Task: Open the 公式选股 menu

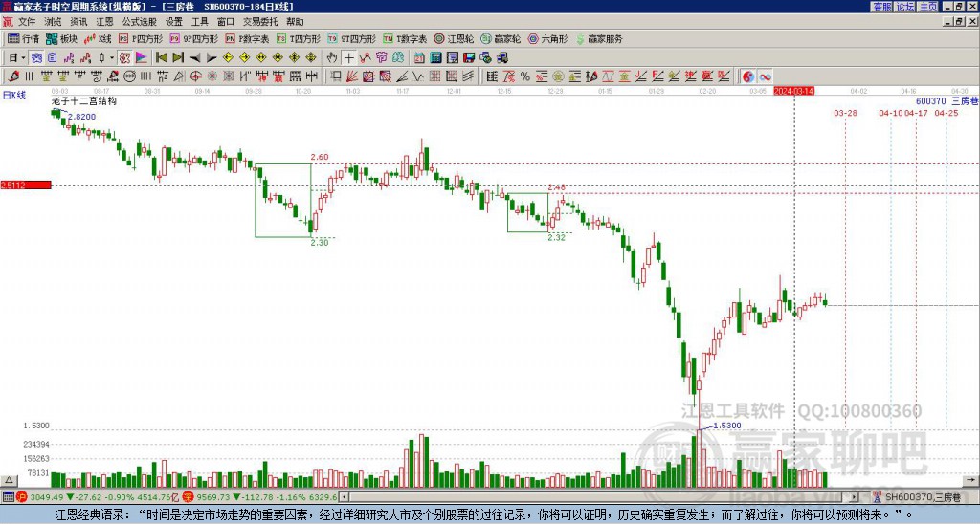Action: click(x=140, y=22)
